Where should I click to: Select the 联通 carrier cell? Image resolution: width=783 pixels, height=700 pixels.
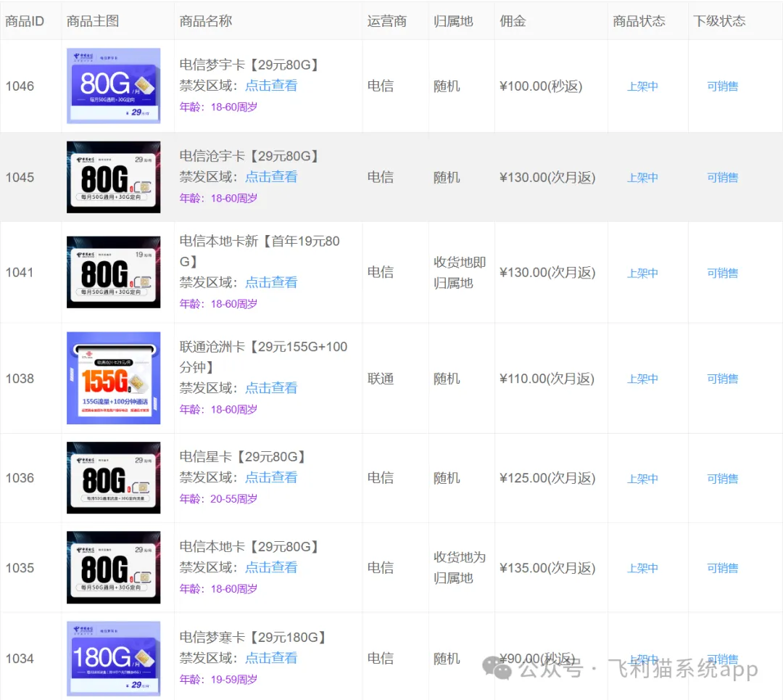381,379
